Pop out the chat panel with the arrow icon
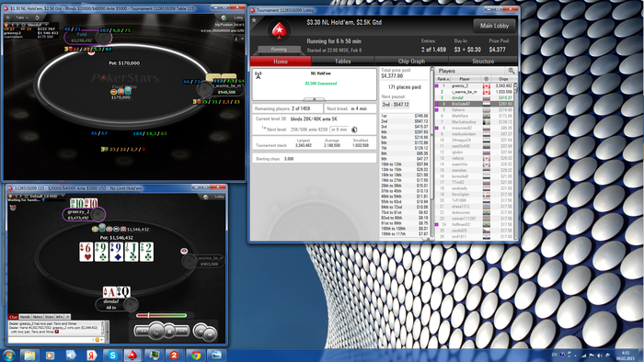 [x=67, y=317]
